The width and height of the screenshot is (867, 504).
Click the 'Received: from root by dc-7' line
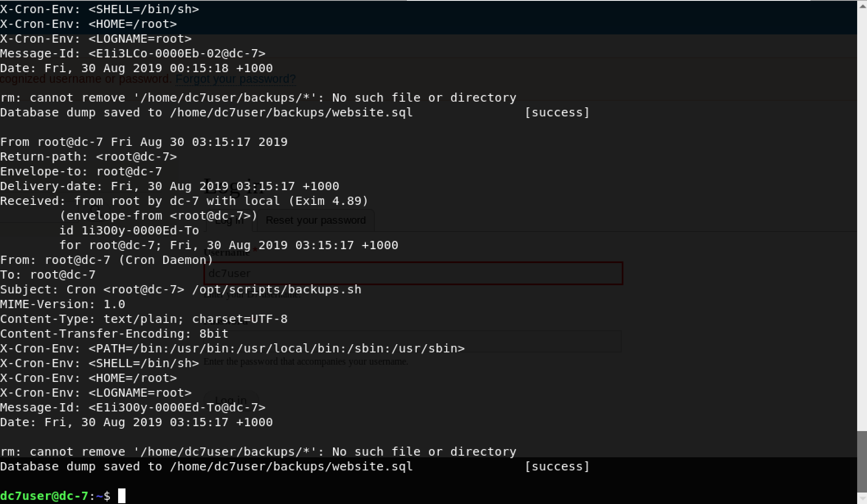click(x=185, y=201)
